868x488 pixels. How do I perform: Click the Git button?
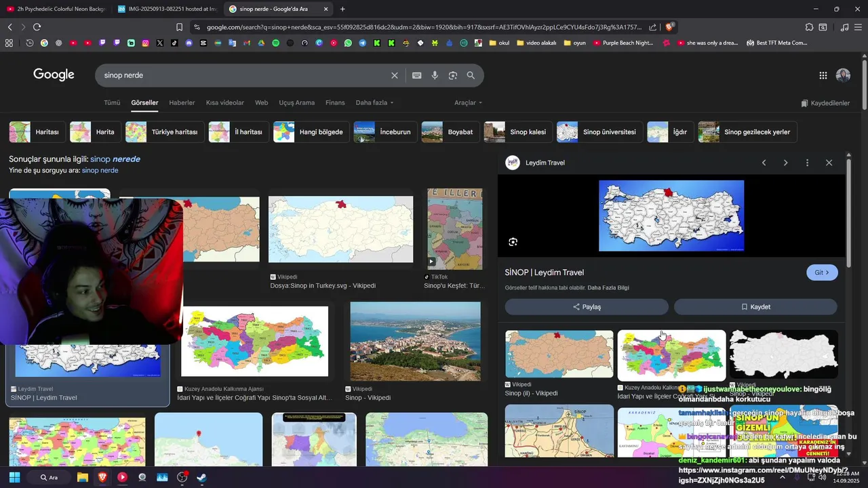coord(822,272)
